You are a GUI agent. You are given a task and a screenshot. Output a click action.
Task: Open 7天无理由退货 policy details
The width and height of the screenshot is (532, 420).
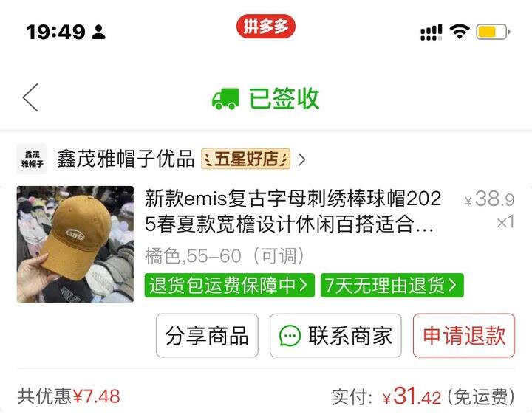(x=392, y=286)
